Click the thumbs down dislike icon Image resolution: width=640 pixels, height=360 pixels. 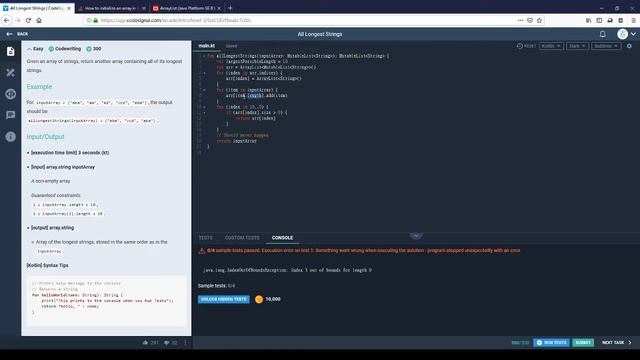[x=167, y=343]
